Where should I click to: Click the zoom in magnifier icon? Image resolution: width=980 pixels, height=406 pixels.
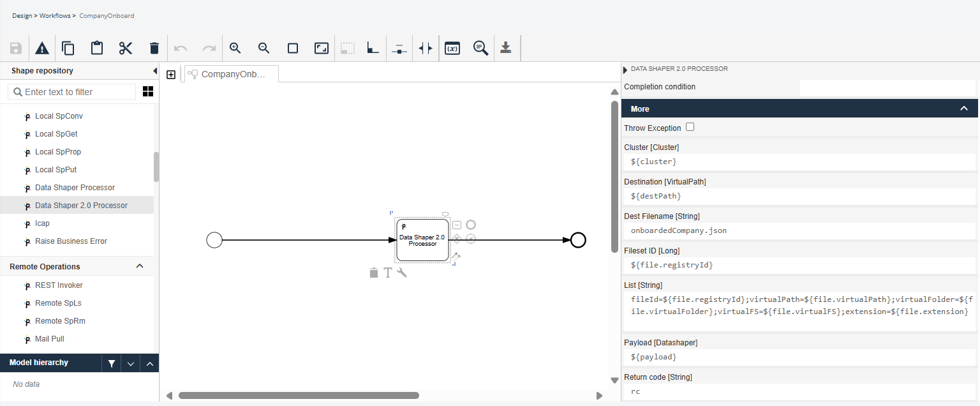(x=235, y=49)
